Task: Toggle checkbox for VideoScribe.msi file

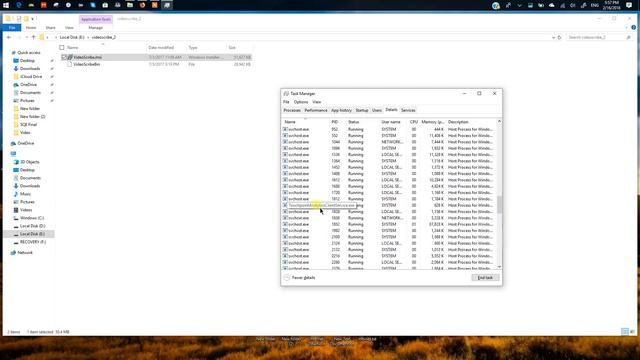Action: click(x=64, y=58)
